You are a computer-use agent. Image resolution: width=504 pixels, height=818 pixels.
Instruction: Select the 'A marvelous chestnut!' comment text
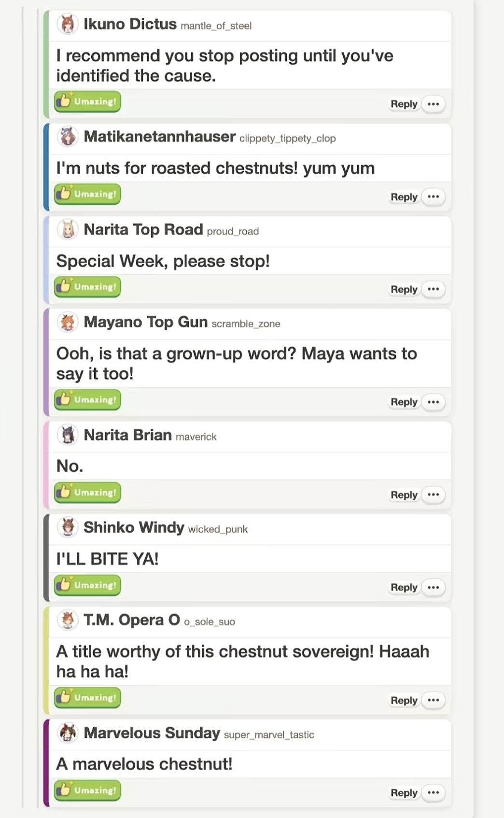pos(144,764)
